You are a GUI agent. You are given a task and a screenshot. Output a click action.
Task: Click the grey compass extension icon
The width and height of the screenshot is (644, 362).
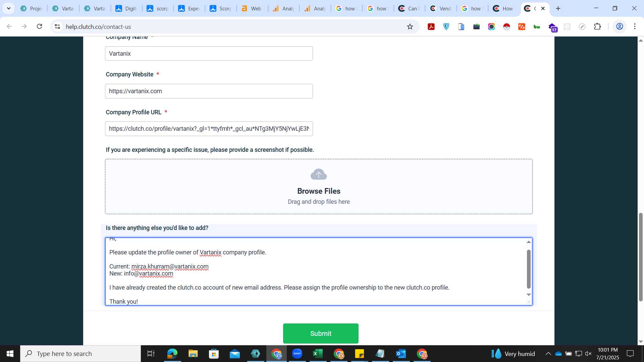pyautogui.click(x=582, y=26)
